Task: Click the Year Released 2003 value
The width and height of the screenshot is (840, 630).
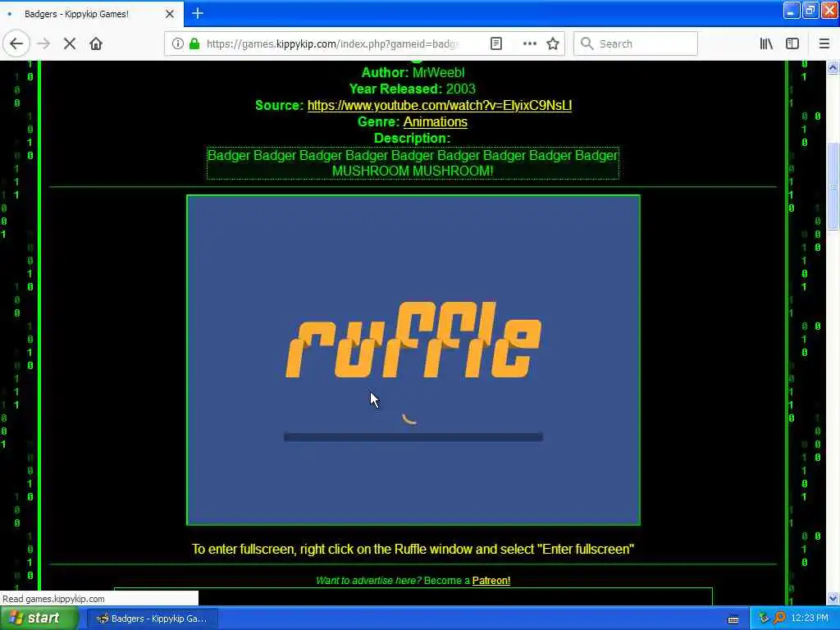Action: [461, 89]
